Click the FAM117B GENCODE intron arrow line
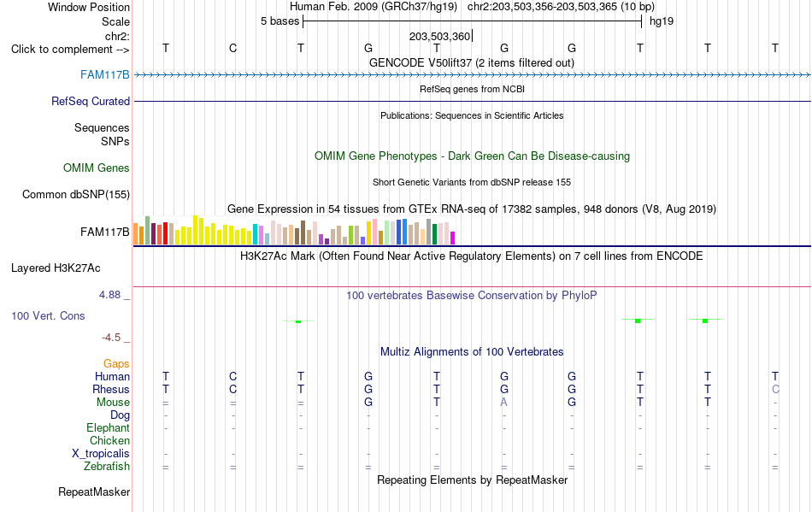 (472, 75)
